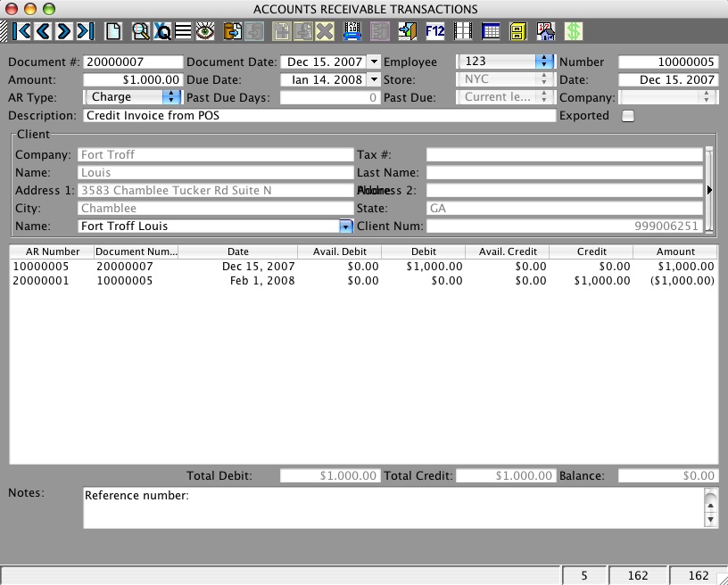Create a new blank document
Image resolution: width=728 pixels, height=585 pixels.
113,31
